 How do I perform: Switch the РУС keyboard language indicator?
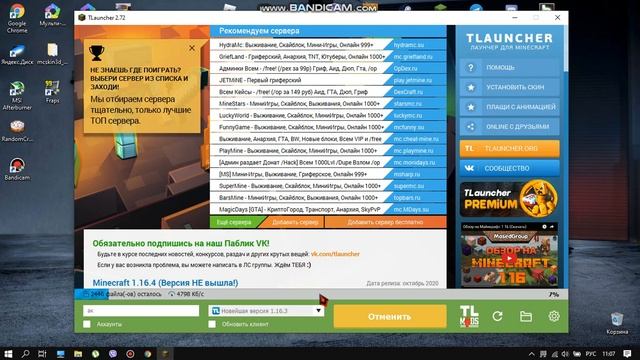click(591, 354)
